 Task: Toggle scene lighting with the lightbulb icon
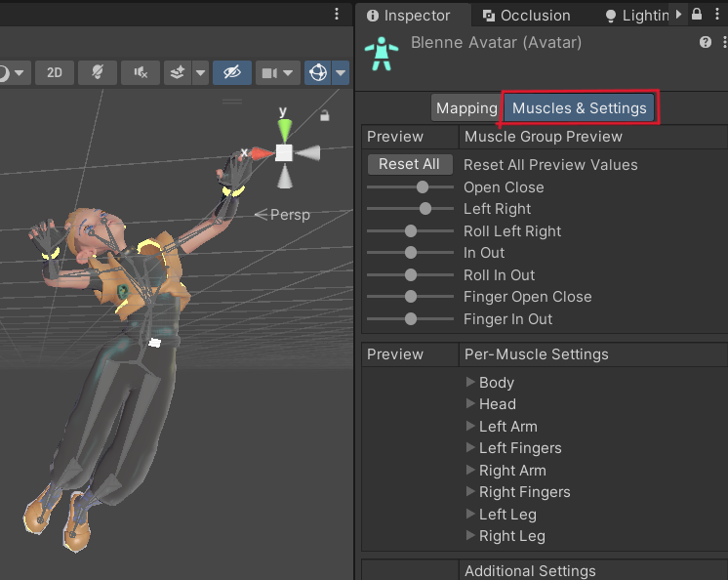pyautogui.click(x=98, y=72)
